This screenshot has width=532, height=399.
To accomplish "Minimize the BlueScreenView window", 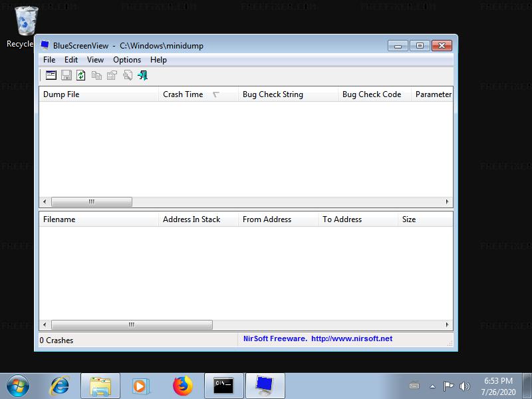I will [398, 45].
